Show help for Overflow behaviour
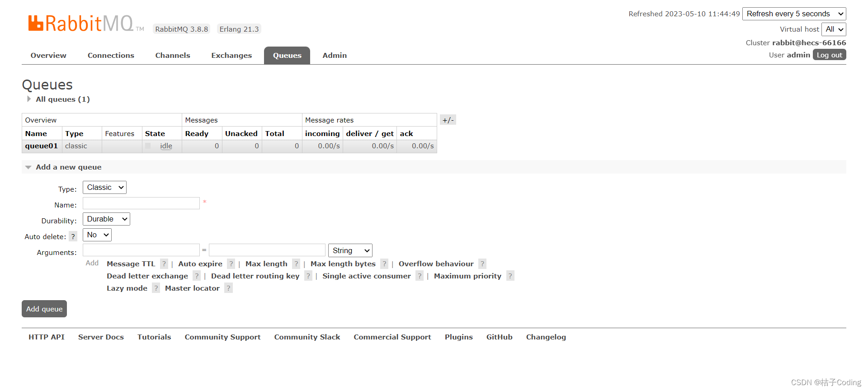This screenshot has height=391, width=868. point(482,264)
